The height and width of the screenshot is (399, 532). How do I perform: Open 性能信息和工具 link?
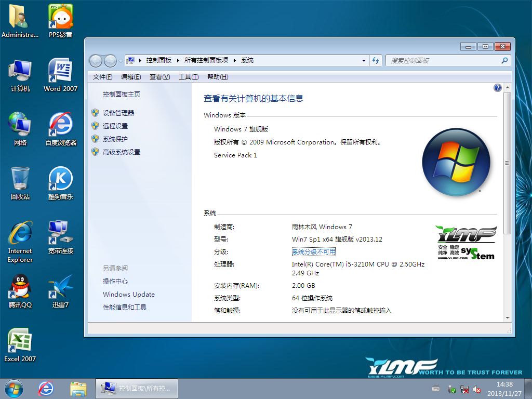pos(125,308)
